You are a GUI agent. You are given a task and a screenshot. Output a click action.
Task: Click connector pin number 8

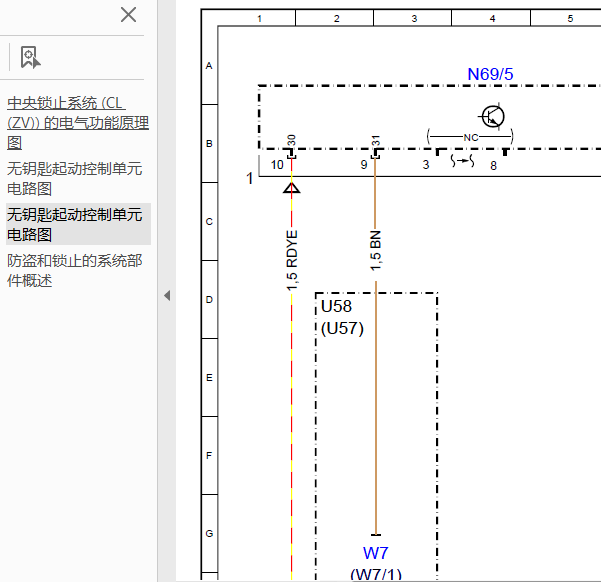[493, 166]
